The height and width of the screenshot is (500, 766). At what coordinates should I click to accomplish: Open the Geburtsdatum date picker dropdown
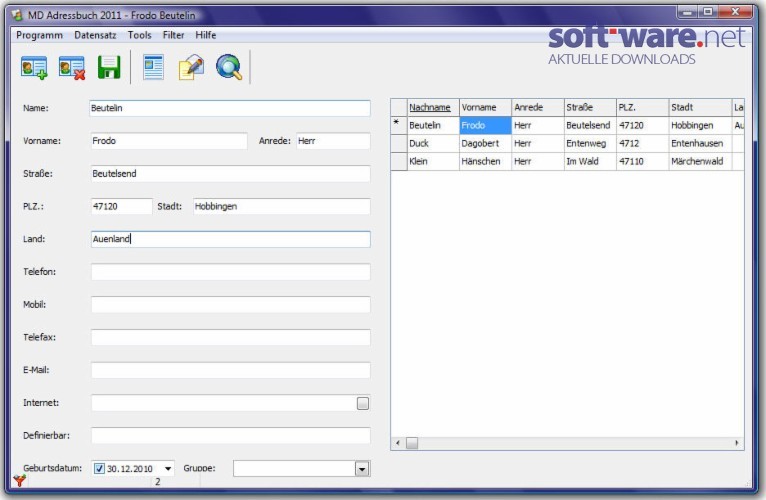[x=168, y=468]
